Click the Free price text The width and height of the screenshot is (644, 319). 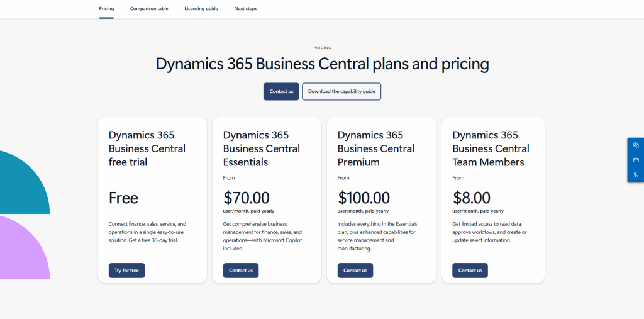pyautogui.click(x=123, y=198)
